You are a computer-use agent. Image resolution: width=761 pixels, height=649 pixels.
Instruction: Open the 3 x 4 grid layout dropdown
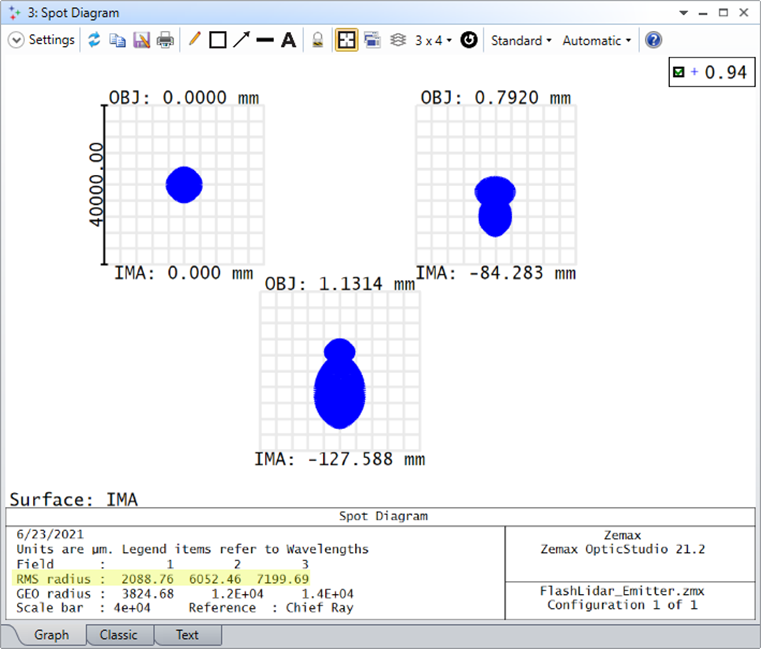[x=433, y=41]
